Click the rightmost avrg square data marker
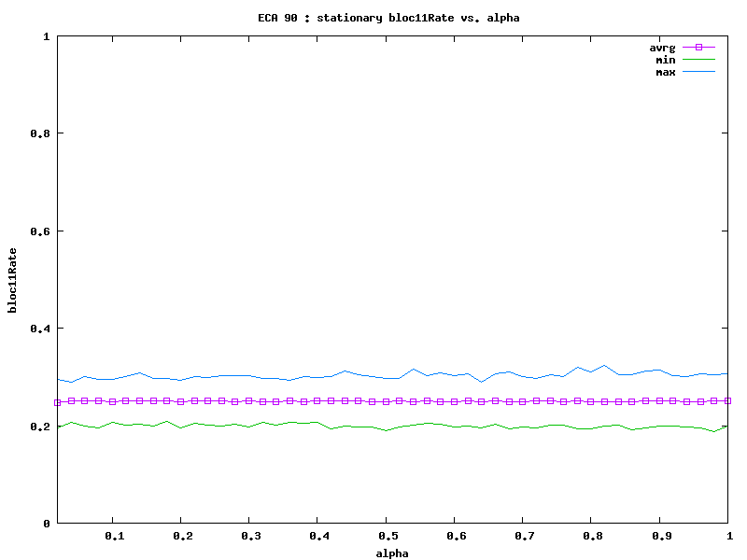Image resolution: width=747 pixels, height=560 pixels. click(x=727, y=400)
